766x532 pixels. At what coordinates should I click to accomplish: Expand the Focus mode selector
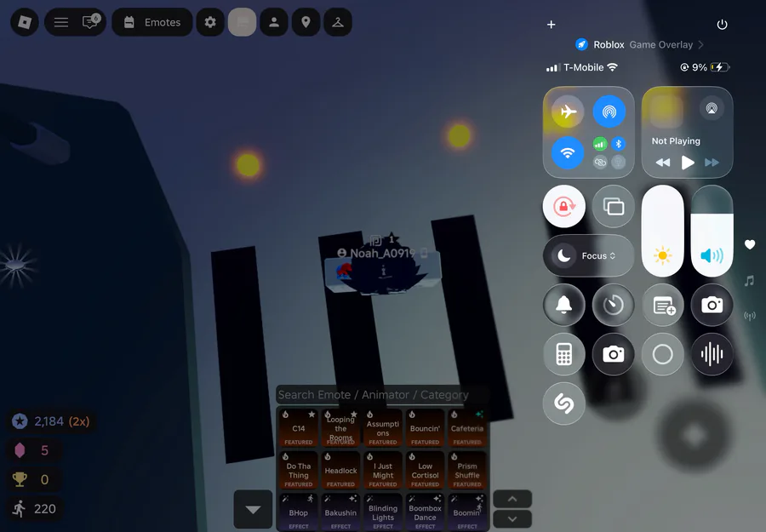tap(589, 255)
